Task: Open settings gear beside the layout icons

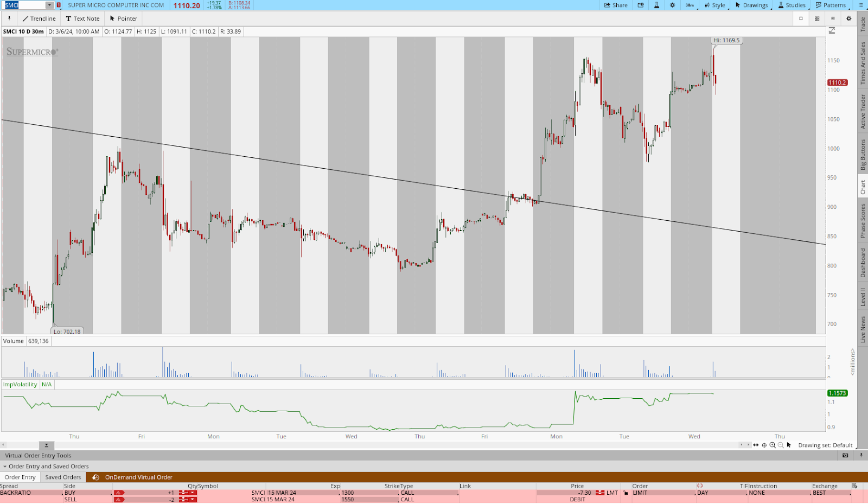Action: coord(849,18)
